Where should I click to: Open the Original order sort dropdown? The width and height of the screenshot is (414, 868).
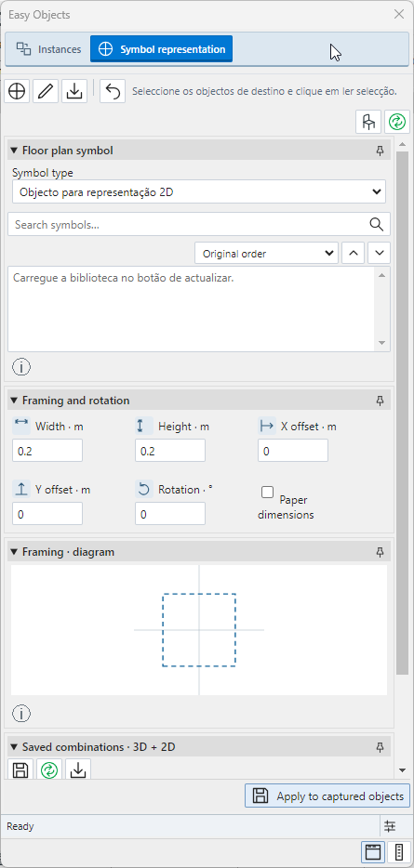pyautogui.click(x=267, y=254)
